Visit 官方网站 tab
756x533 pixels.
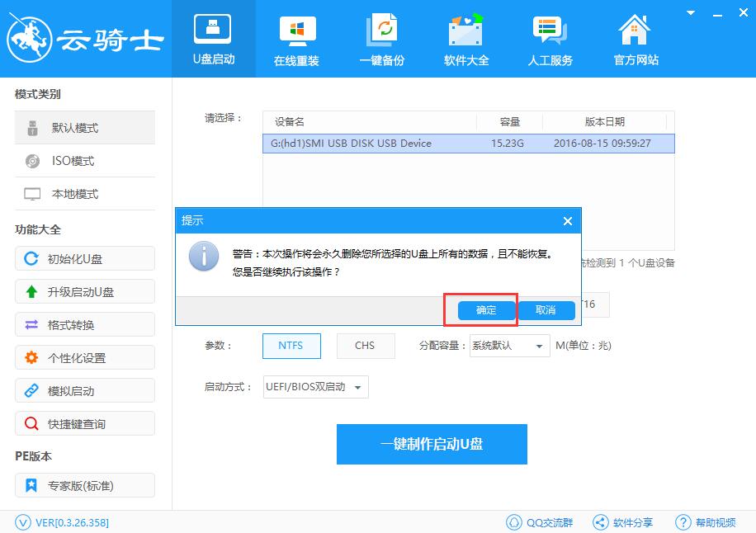tap(636, 39)
